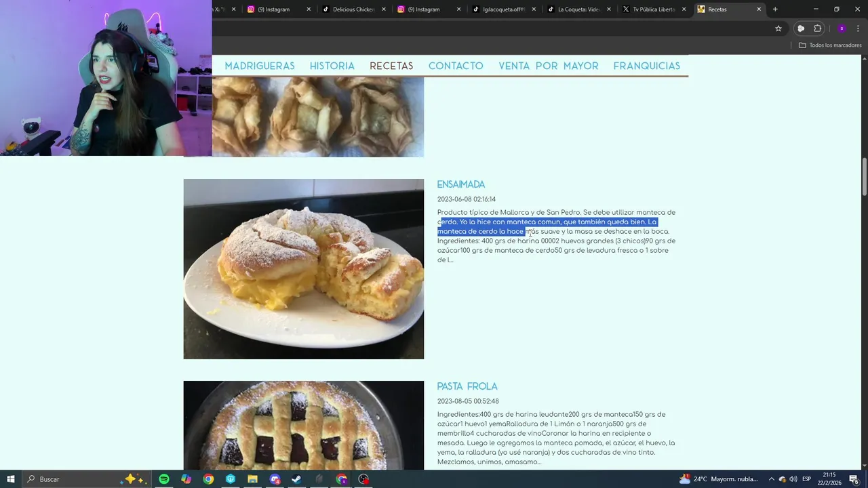
Task: Open the ENSAIMADA recipe title
Action: coord(461,184)
